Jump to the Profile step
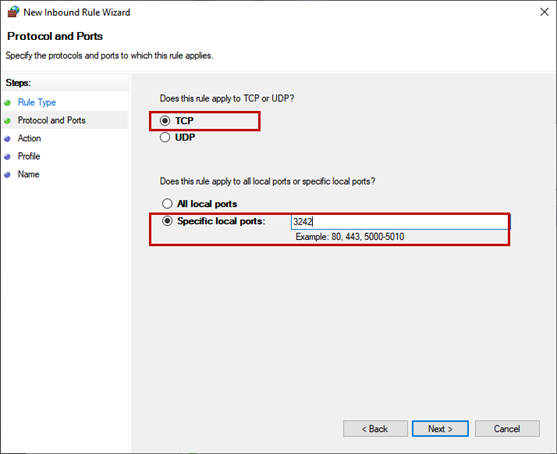The image size is (557, 454). (29, 156)
